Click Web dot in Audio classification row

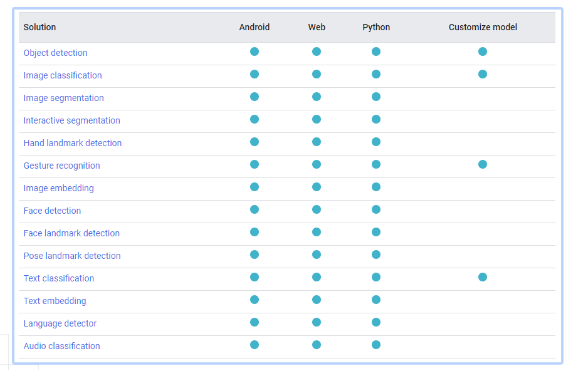click(316, 345)
